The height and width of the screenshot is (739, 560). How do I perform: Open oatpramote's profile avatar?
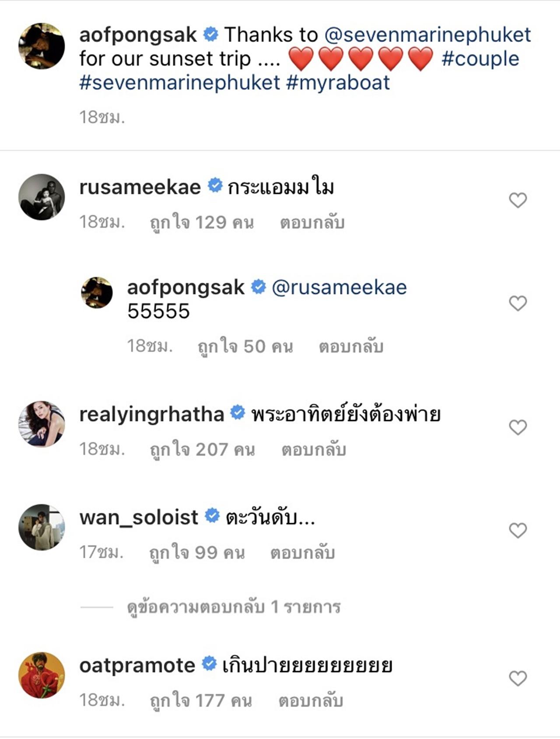tap(42, 675)
